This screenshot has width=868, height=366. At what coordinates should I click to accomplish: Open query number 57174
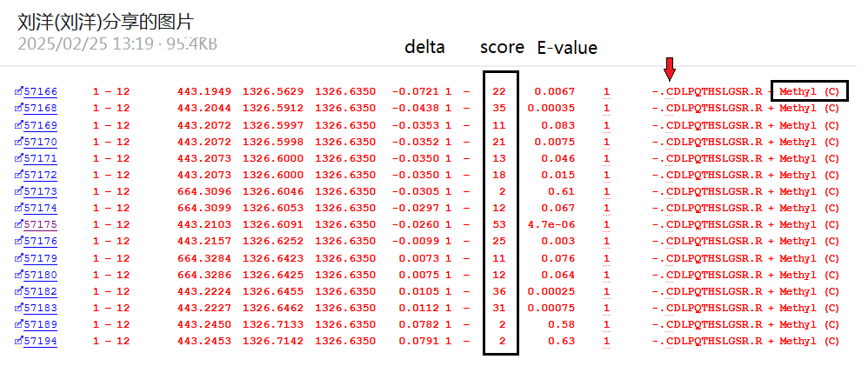(x=40, y=208)
